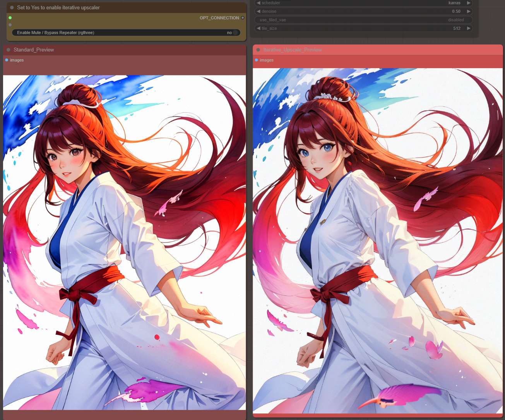Select previous scheduler with the left arrow
Viewport: 505px width, 420px height.
[258, 3]
